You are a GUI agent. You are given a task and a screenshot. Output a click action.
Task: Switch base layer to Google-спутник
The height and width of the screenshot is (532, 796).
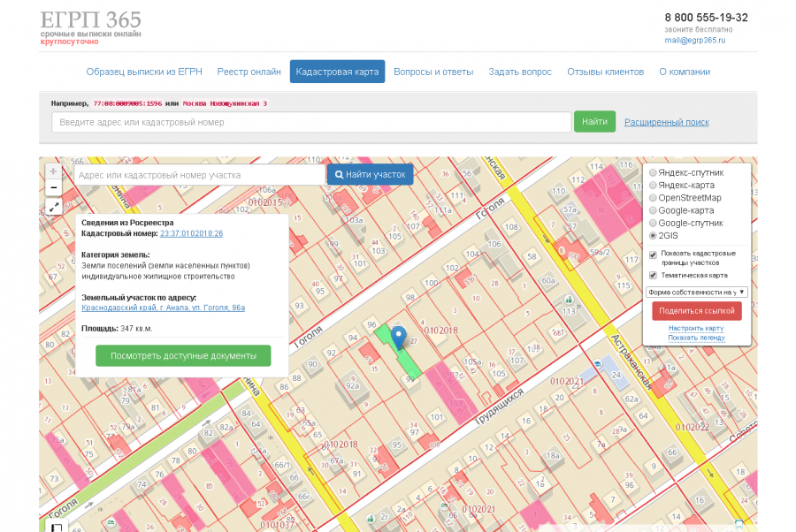pos(653,224)
